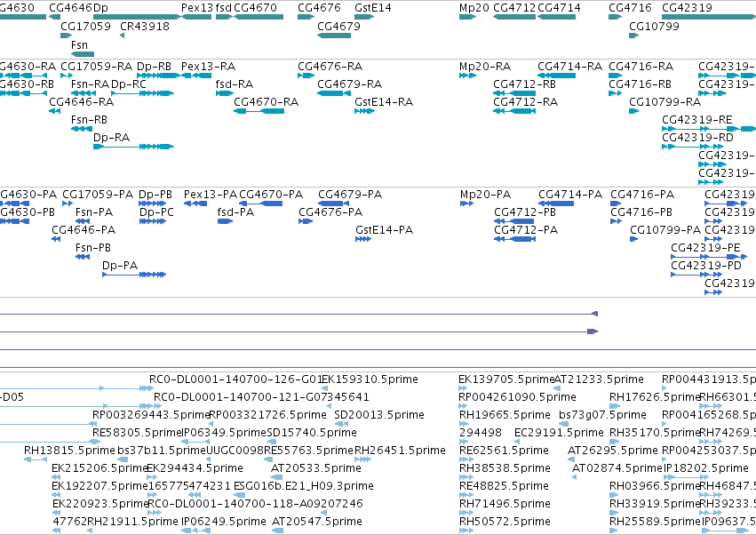Click transcript CG4670-RA
The image size is (756, 535).
(x=267, y=102)
